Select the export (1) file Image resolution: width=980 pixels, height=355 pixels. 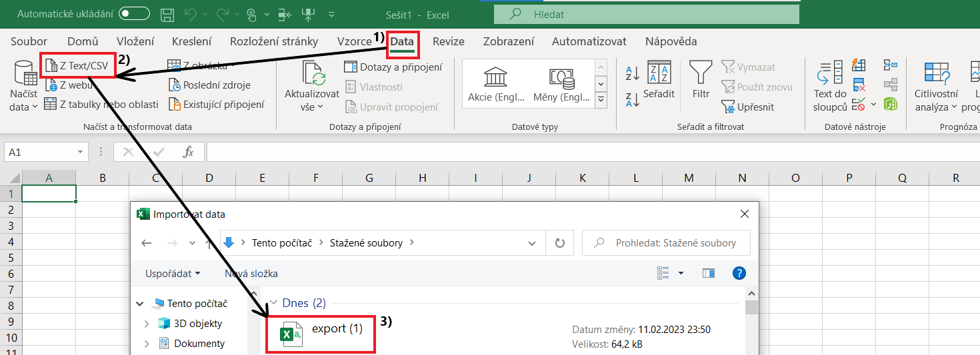coord(321,335)
